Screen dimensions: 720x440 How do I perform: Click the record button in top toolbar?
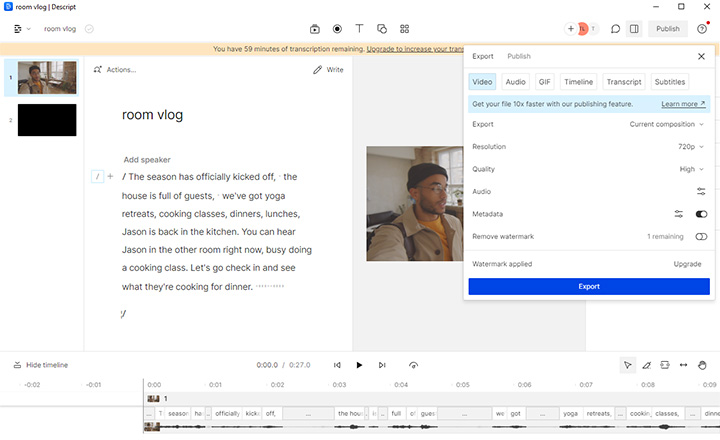(337, 29)
